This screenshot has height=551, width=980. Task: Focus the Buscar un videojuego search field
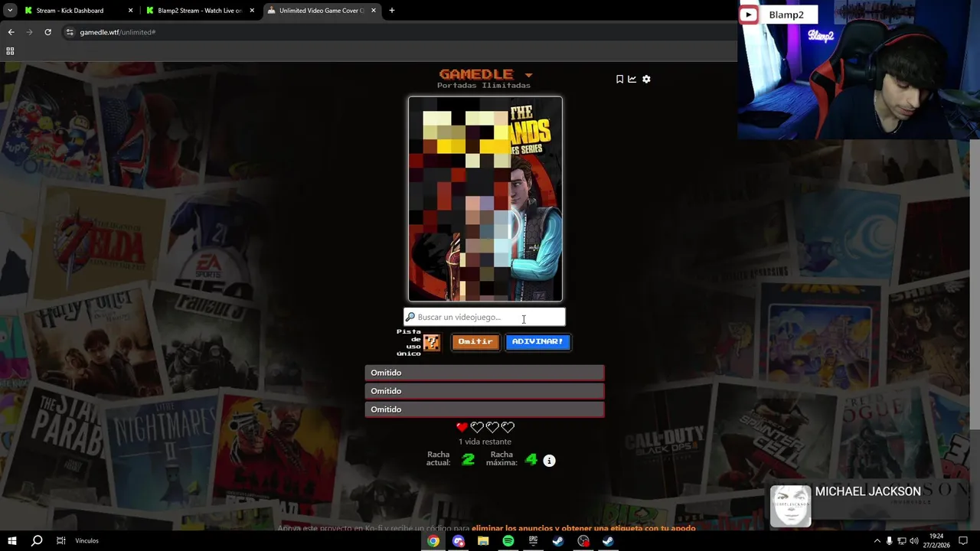[485, 317]
